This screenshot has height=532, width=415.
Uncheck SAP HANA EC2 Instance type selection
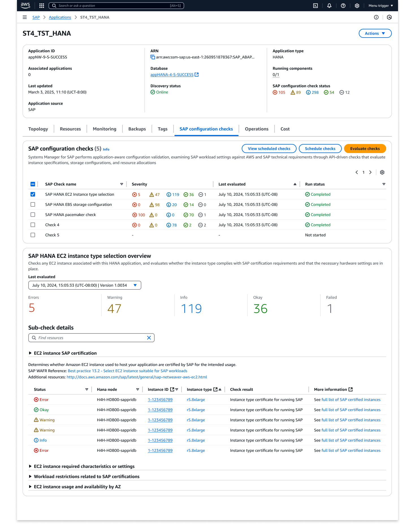[x=33, y=194]
